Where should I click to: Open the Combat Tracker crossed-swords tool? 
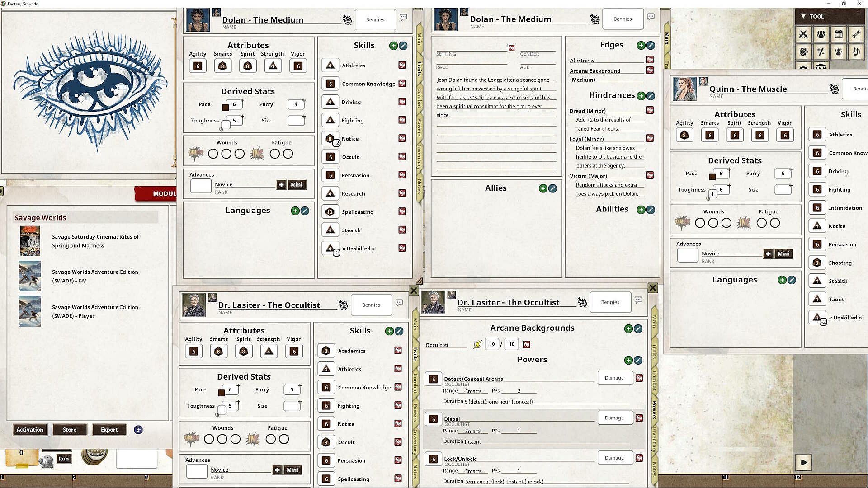[803, 34]
